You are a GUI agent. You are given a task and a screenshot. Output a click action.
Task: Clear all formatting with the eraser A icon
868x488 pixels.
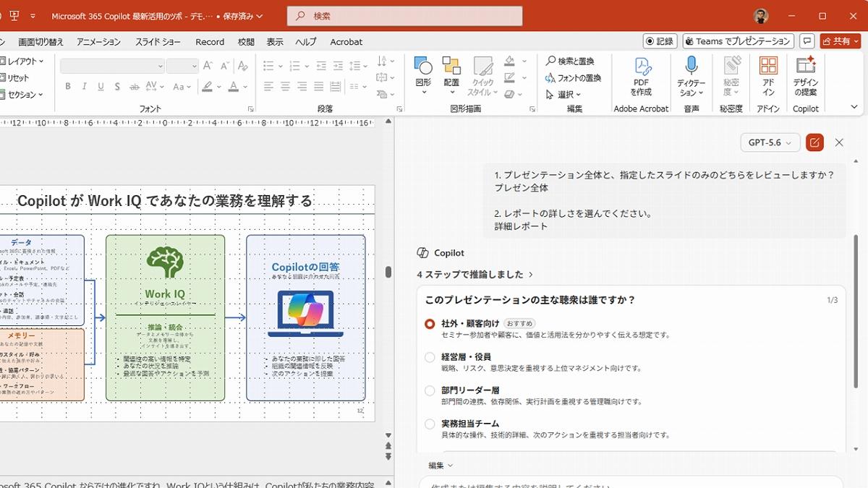click(243, 66)
